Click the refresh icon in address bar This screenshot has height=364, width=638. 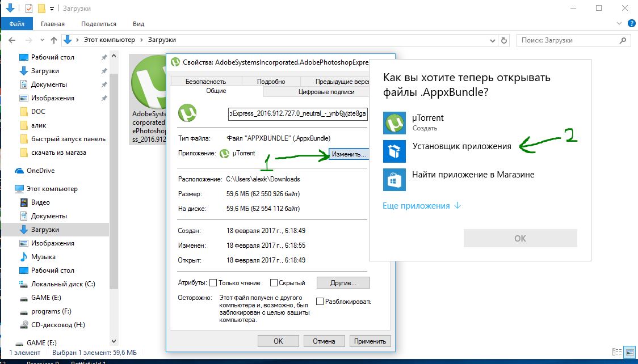click(x=503, y=40)
